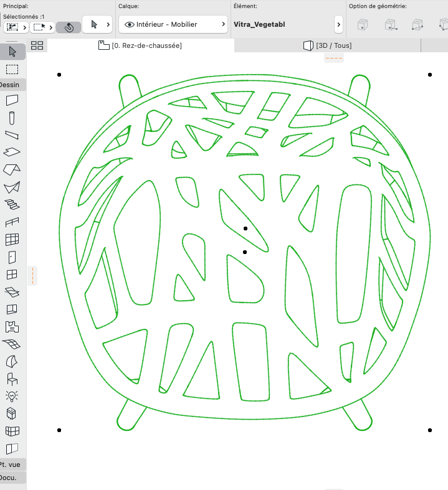Select the Marquee tool
This screenshot has height=490, width=448.
click(x=12, y=69)
